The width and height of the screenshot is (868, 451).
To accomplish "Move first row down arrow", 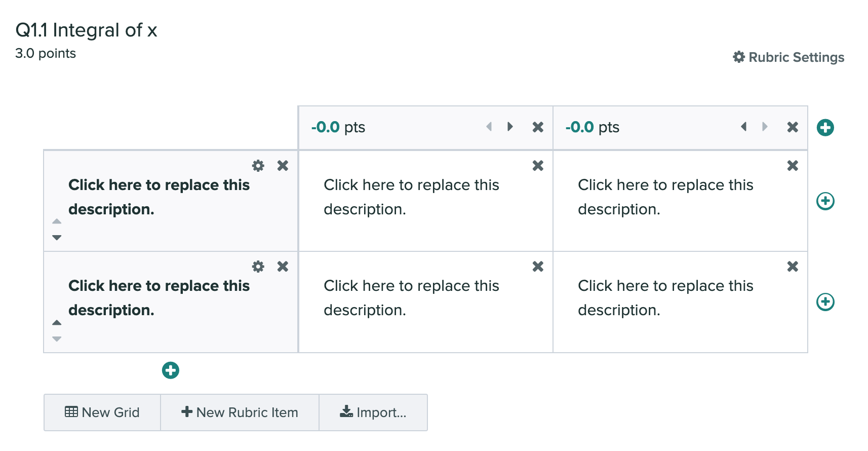I will tap(57, 237).
